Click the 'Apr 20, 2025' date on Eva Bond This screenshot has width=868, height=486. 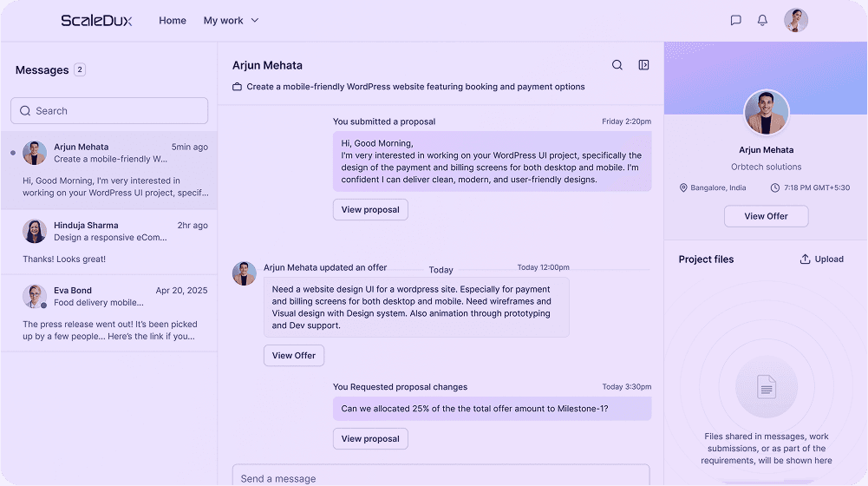(x=181, y=291)
